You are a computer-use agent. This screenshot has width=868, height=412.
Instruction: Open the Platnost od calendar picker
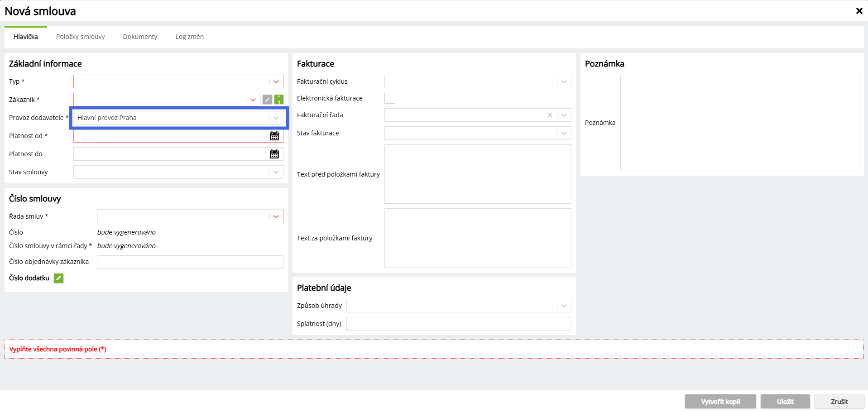[x=274, y=136]
